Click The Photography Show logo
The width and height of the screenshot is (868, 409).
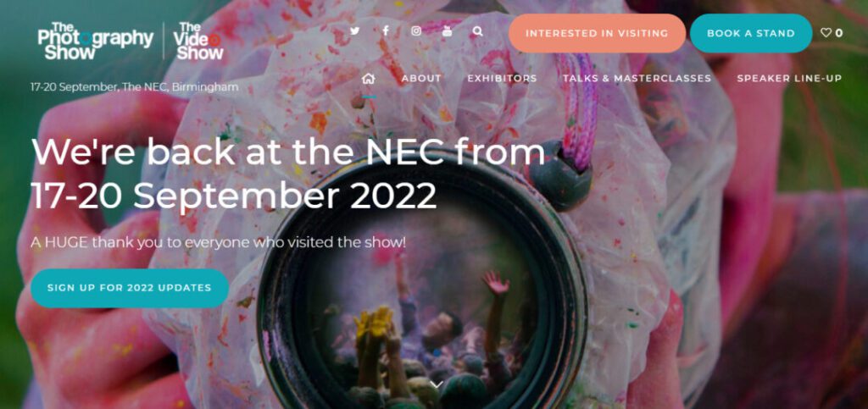click(x=95, y=41)
